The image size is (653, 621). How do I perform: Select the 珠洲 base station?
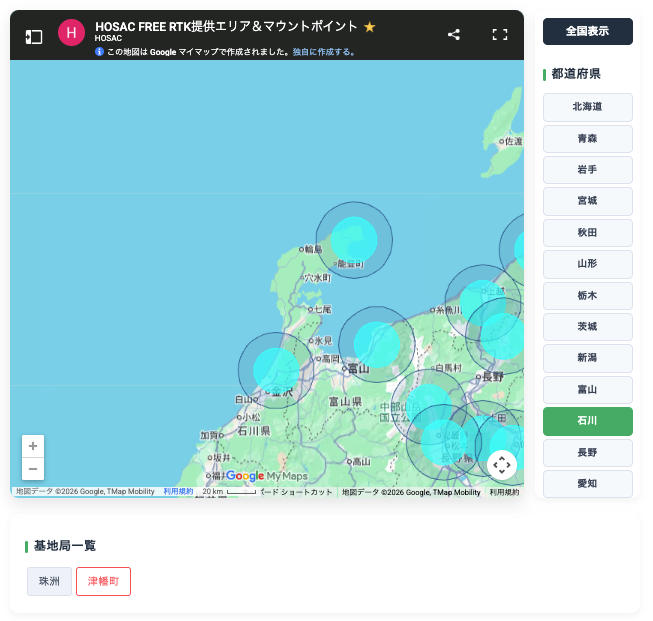coord(49,581)
